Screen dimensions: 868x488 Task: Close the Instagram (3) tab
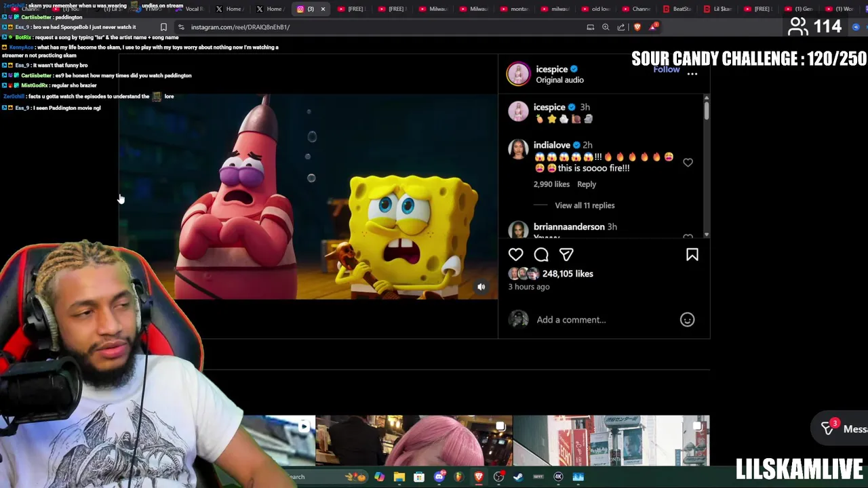pos(323,9)
